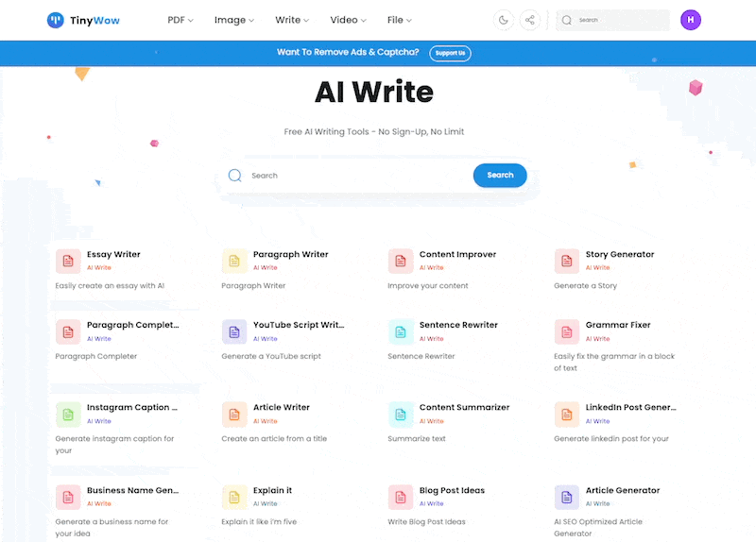Click 'Generate a YouTube script' description
This screenshot has height=542, width=756.
(271, 356)
